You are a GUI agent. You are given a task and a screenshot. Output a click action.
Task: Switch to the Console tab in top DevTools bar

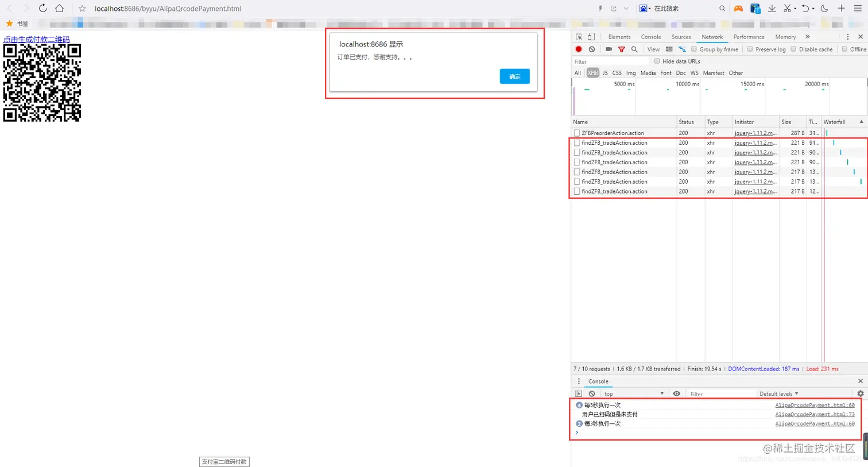651,37
